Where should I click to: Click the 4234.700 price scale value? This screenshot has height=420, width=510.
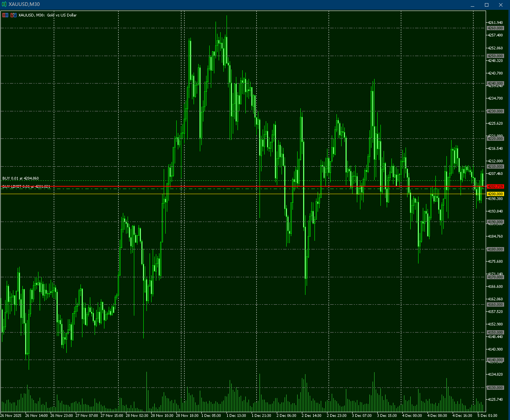point(495,98)
